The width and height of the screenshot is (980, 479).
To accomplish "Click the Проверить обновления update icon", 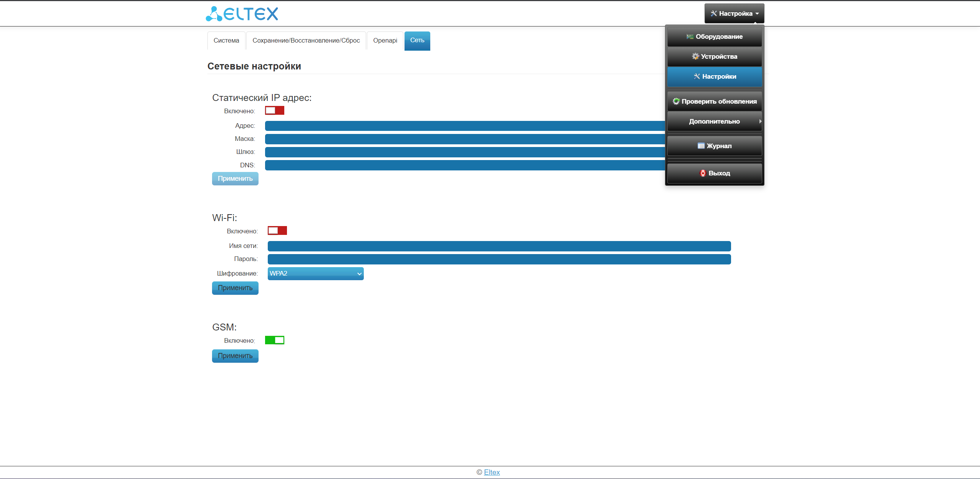I will tap(676, 102).
